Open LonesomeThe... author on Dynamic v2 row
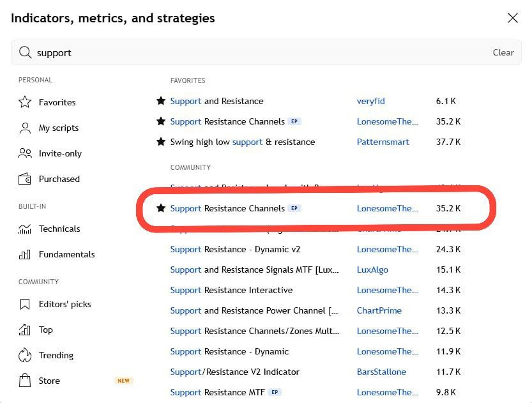 click(x=388, y=249)
